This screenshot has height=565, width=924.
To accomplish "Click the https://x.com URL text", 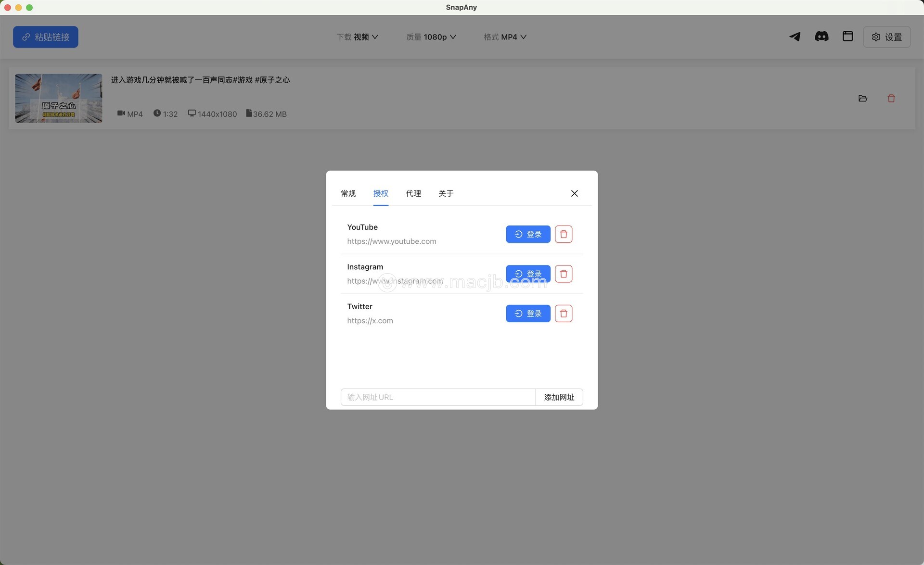I will click(x=370, y=321).
